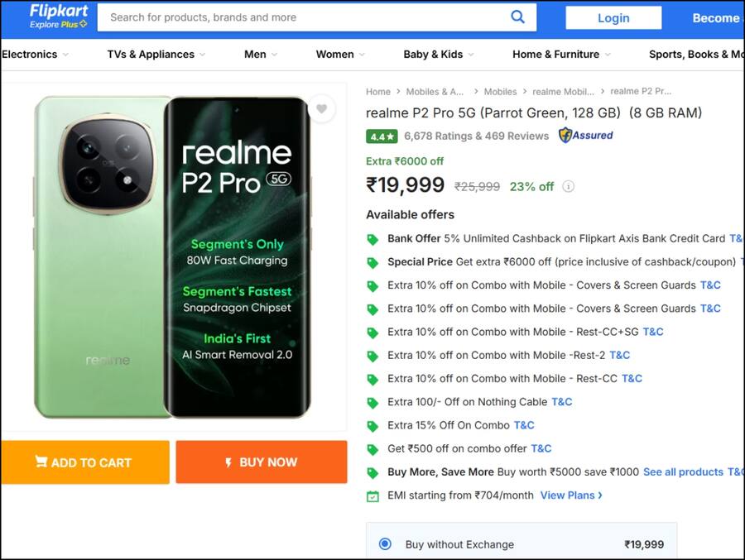The image size is (745, 560).
Task: Open the Baby & Kids menu
Action: (437, 54)
